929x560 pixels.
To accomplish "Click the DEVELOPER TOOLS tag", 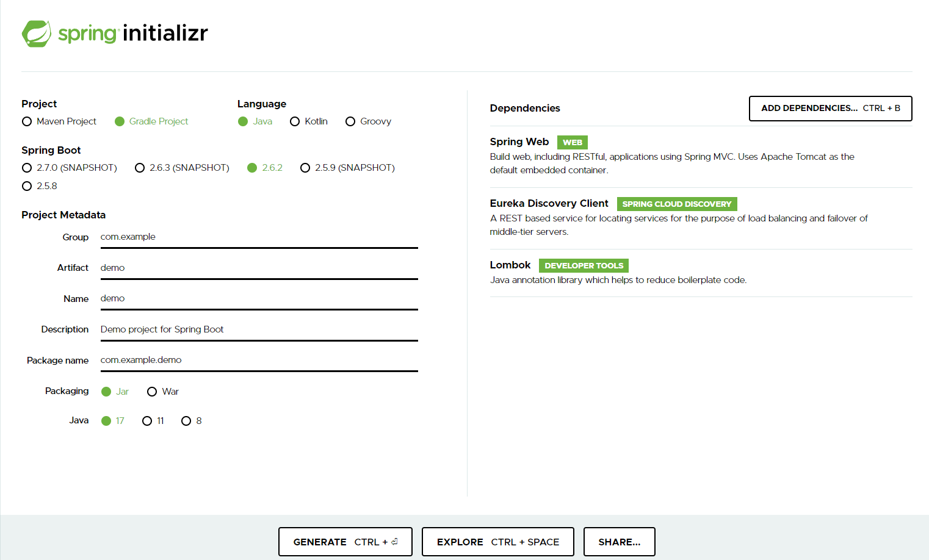I will pos(584,265).
